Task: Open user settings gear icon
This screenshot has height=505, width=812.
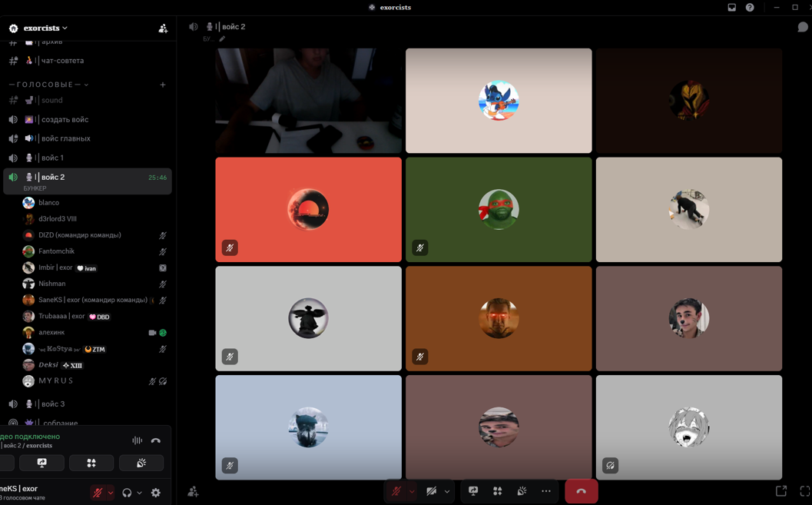Action: [x=155, y=493]
